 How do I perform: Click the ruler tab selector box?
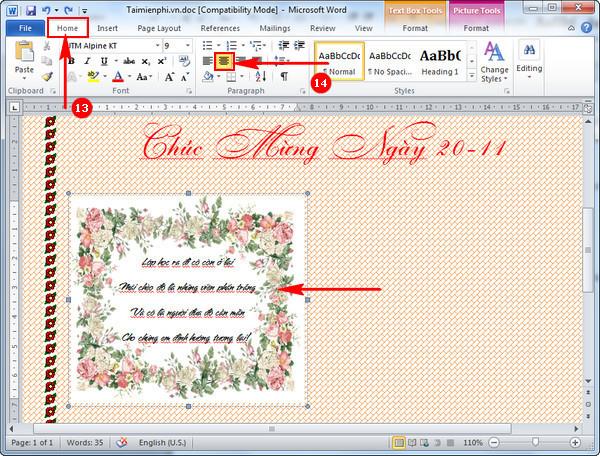[x=14, y=108]
